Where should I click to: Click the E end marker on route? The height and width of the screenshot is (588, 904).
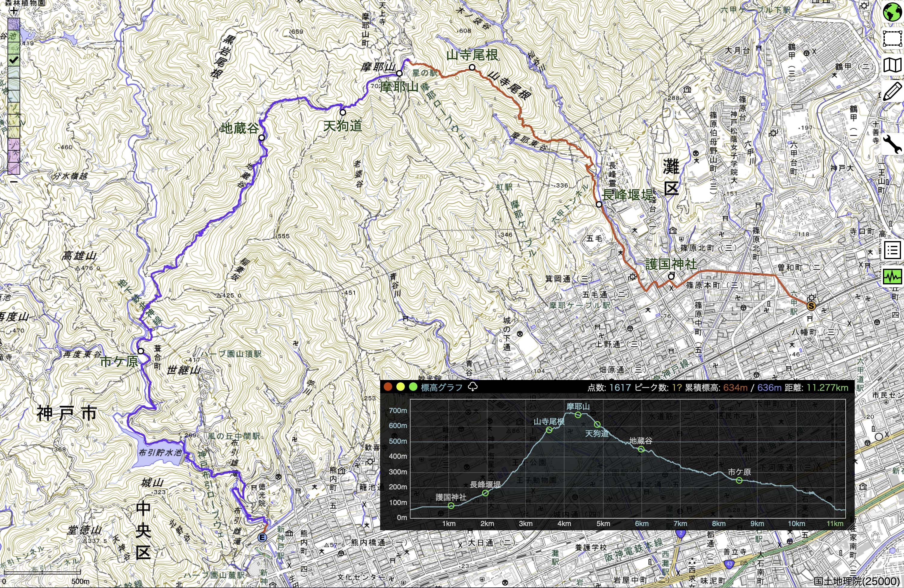click(x=262, y=537)
